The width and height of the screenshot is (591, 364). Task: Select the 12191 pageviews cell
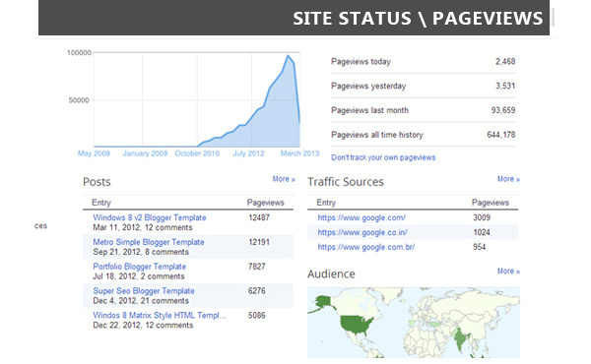259,242
